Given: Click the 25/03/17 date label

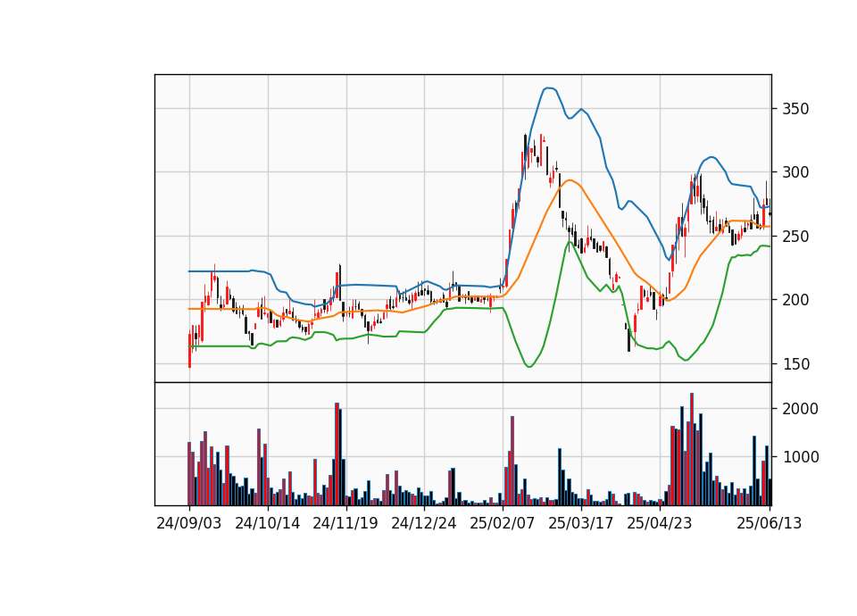Looking at the screenshot, I should pyautogui.click(x=581, y=524).
